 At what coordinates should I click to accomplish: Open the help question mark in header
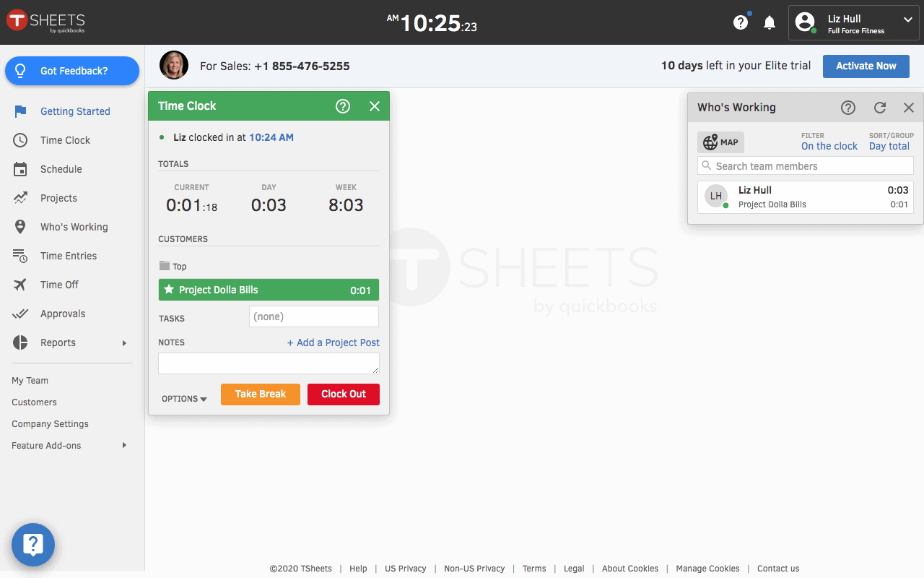tap(741, 22)
